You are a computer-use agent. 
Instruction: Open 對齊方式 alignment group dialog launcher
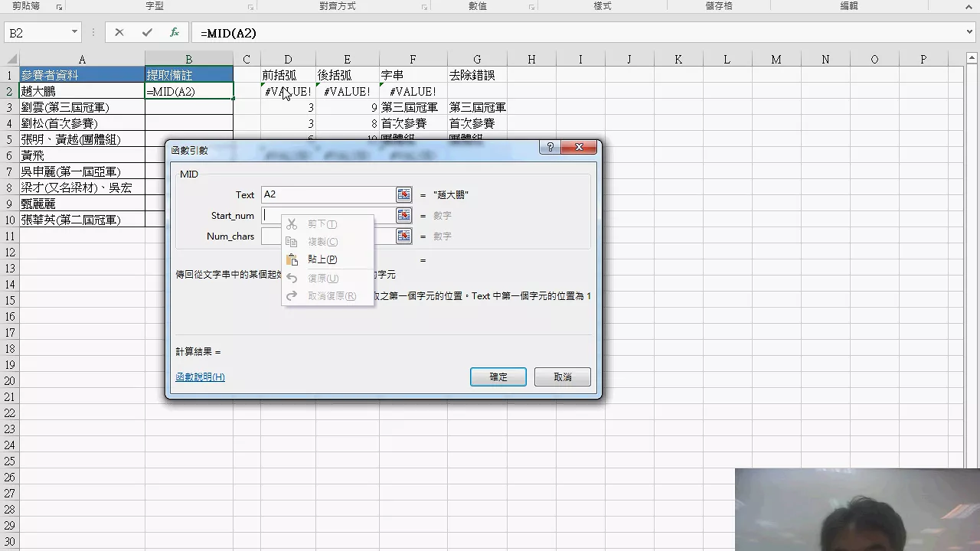point(425,7)
